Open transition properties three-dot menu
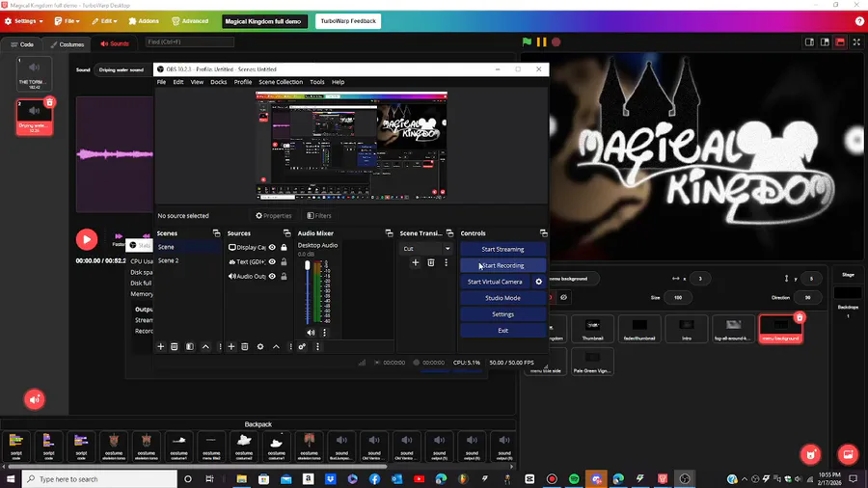Screen dimensions: 868x488 [x=447, y=263]
